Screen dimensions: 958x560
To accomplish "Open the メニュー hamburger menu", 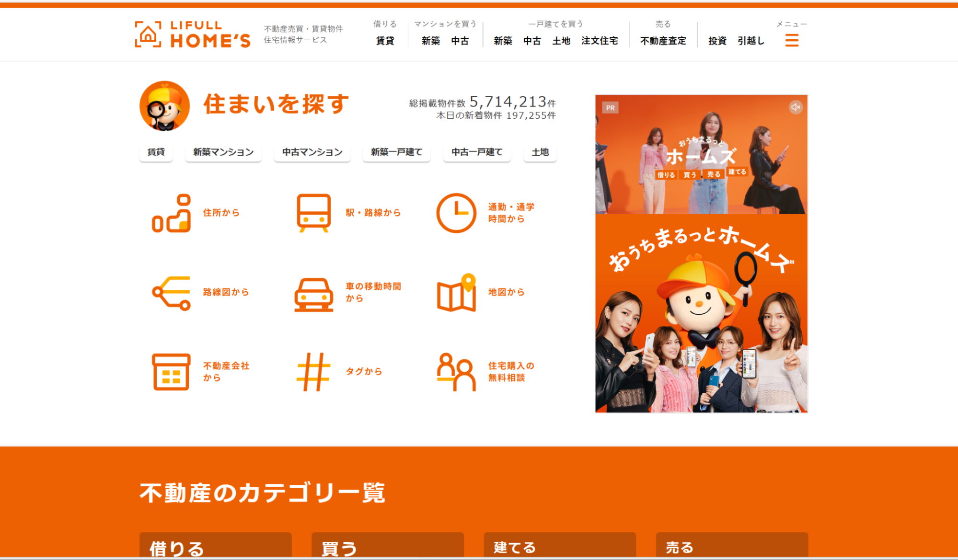I will (x=792, y=41).
